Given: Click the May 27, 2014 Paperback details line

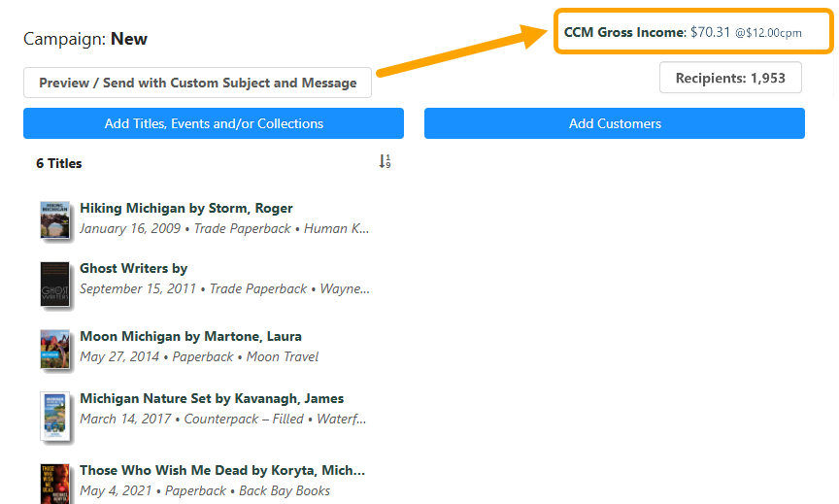Looking at the screenshot, I should 199,356.
